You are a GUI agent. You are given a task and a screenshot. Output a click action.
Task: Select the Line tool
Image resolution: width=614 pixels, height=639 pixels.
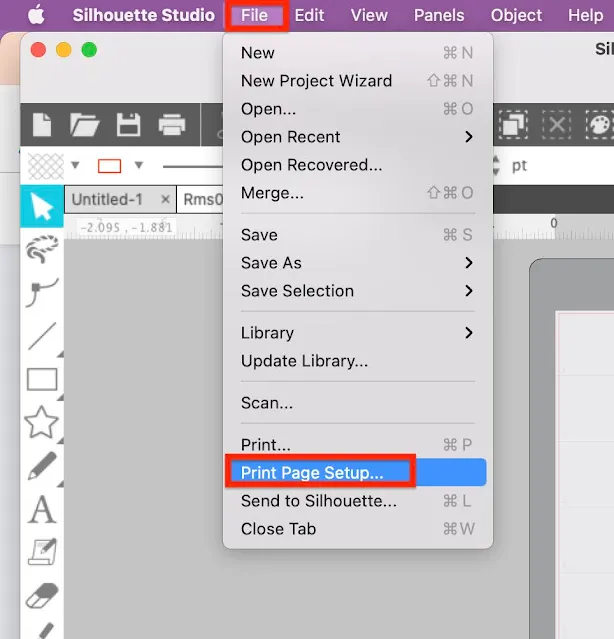[42, 337]
